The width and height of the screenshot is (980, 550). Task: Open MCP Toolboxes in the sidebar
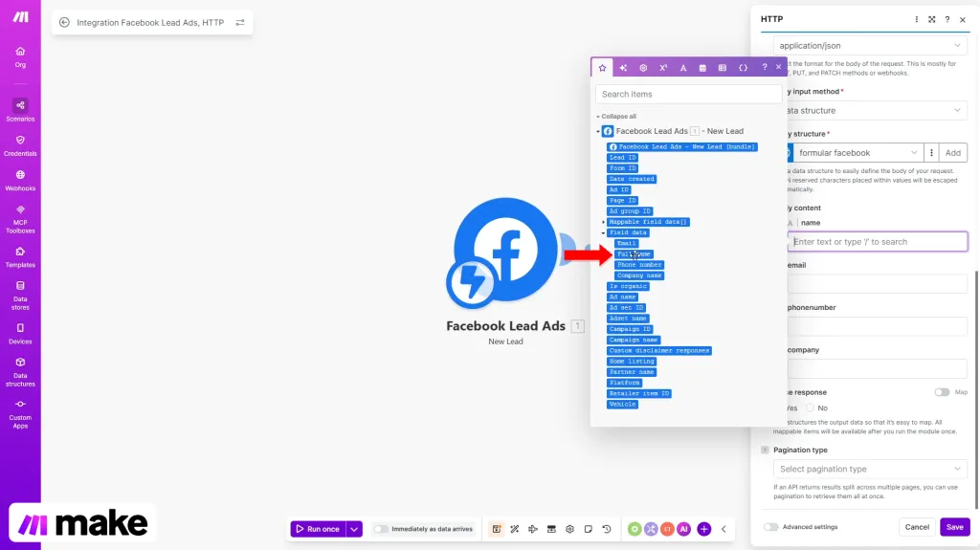20,219
